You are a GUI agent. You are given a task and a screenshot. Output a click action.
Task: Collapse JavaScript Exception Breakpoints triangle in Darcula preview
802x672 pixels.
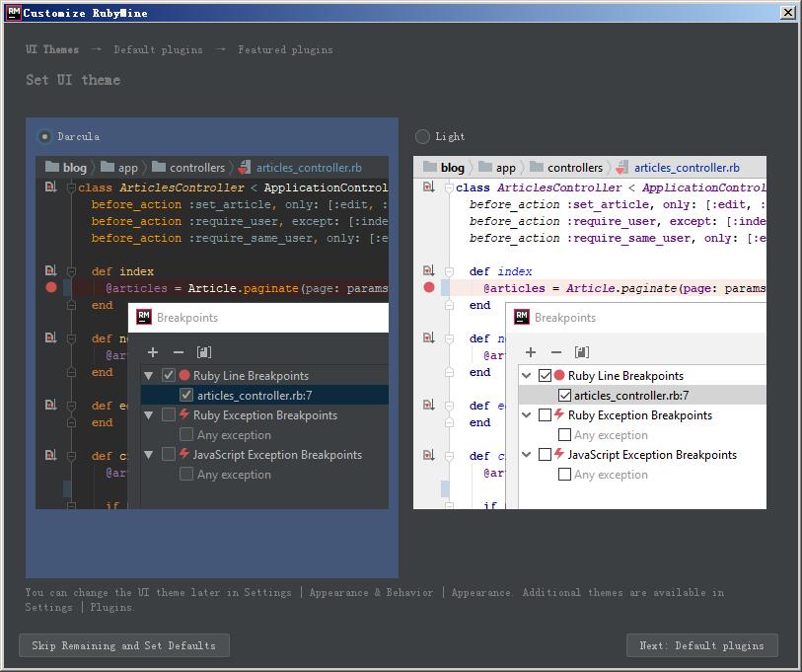click(148, 455)
